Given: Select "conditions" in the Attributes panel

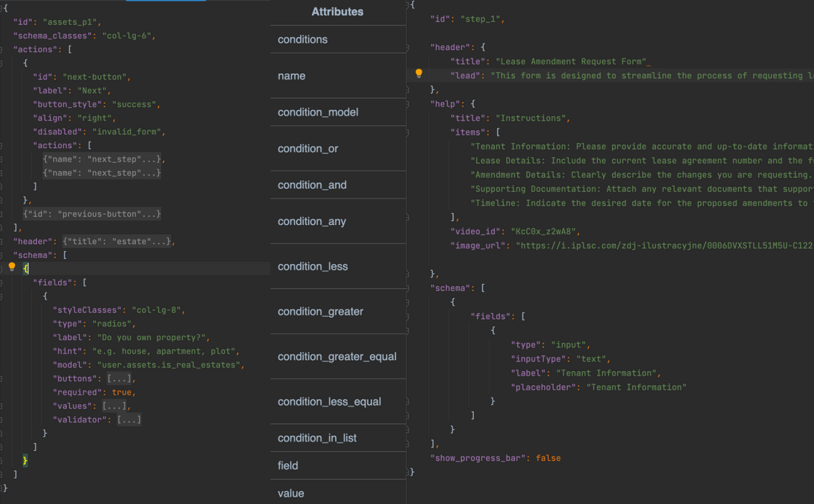Looking at the screenshot, I should 302,39.
